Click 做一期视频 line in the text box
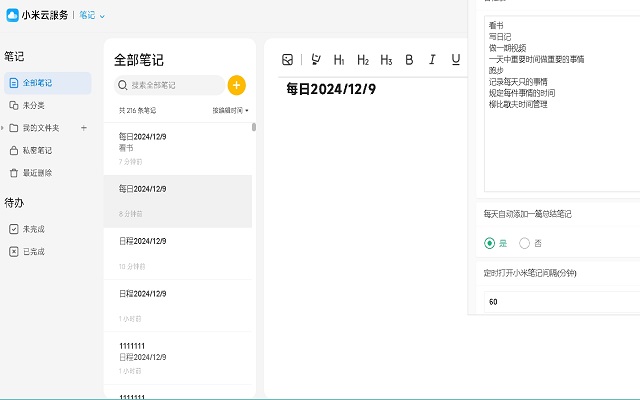The image size is (640, 400). click(x=507, y=48)
